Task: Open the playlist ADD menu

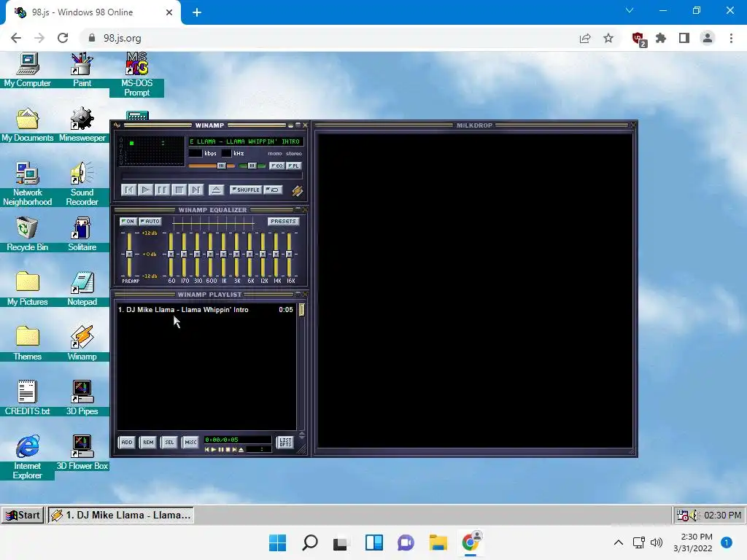Action: (127, 443)
